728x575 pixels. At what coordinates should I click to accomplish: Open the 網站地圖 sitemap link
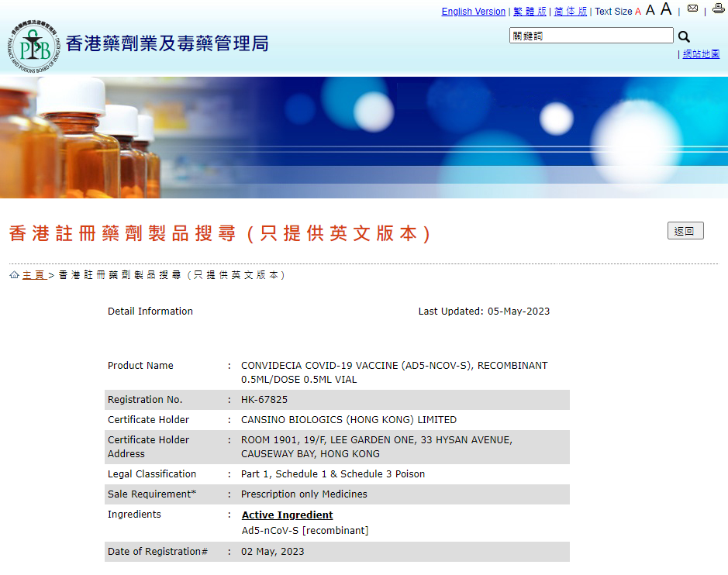tap(701, 54)
